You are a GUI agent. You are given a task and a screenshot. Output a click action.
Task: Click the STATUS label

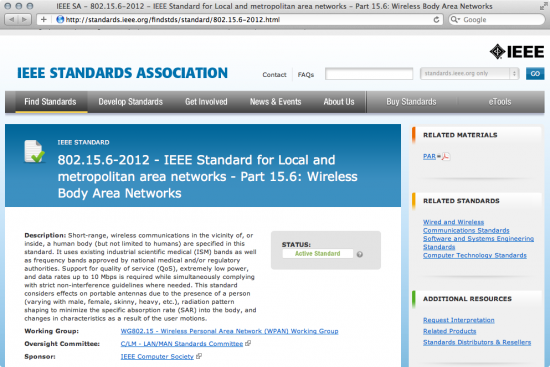[x=296, y=244]
